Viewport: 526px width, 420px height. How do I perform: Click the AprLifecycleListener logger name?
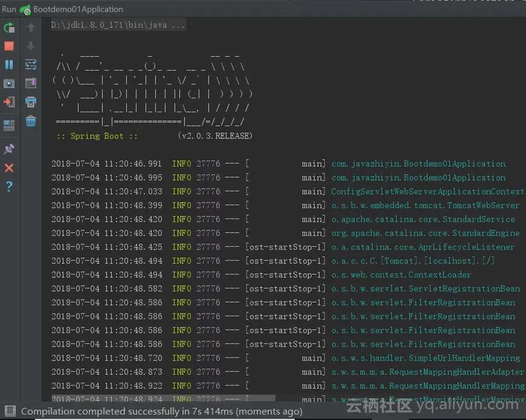coord(423,247)
